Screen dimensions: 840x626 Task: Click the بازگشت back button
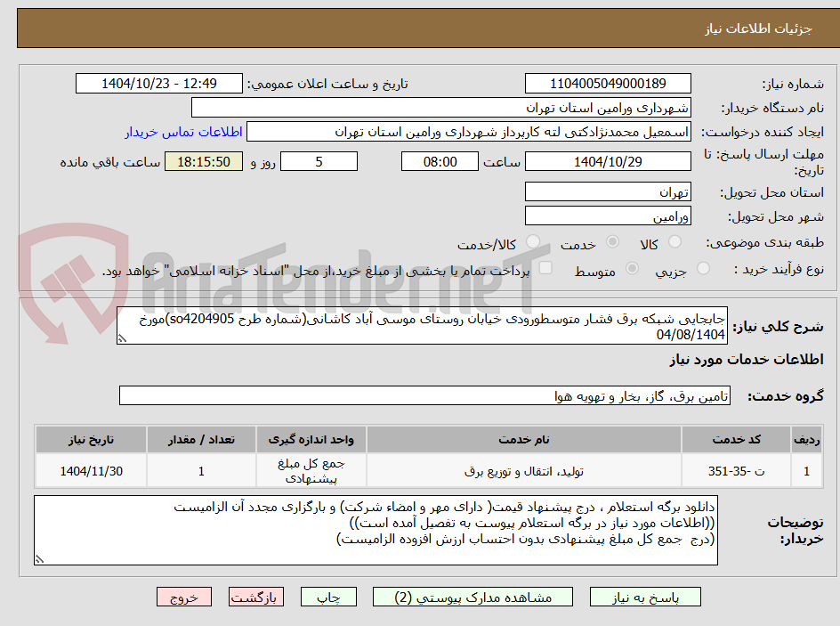[256, 597]
